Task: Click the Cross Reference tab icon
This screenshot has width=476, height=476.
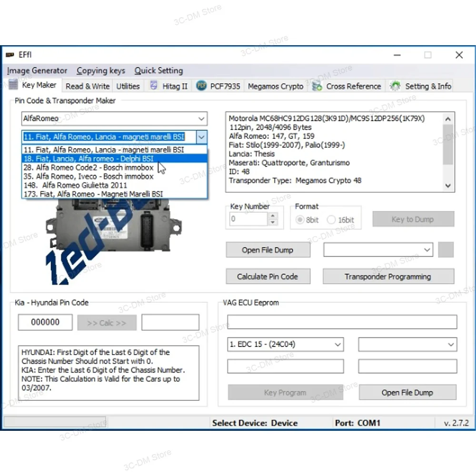Action: [x=317, y=86]
